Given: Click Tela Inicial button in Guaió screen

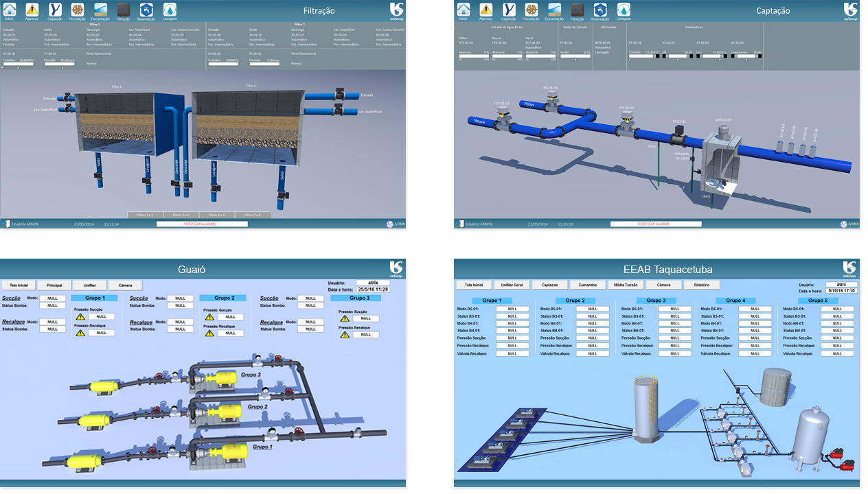Looking at the screenshot, I should (19, 285).
